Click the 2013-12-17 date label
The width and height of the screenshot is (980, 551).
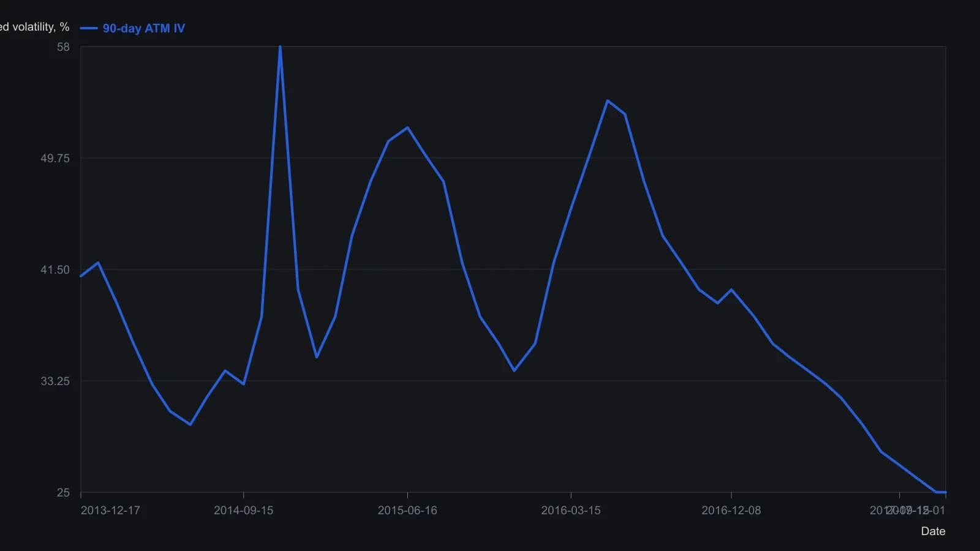[x=110, y=511]
